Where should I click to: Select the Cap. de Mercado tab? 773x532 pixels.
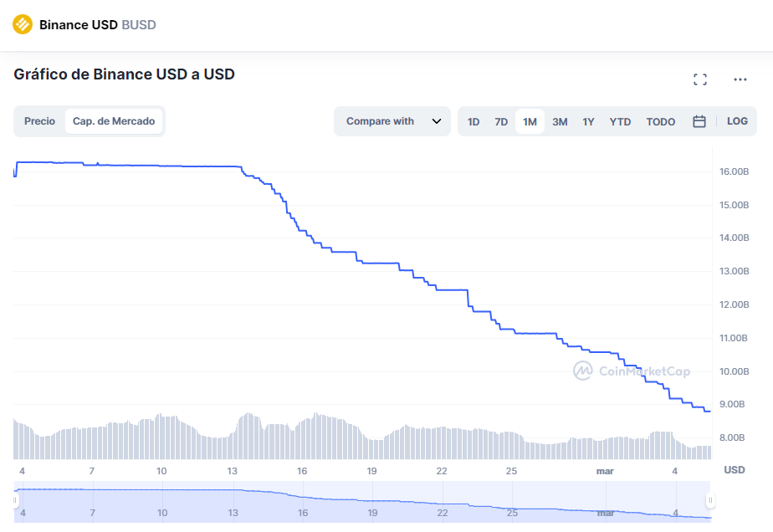point(114,121)
